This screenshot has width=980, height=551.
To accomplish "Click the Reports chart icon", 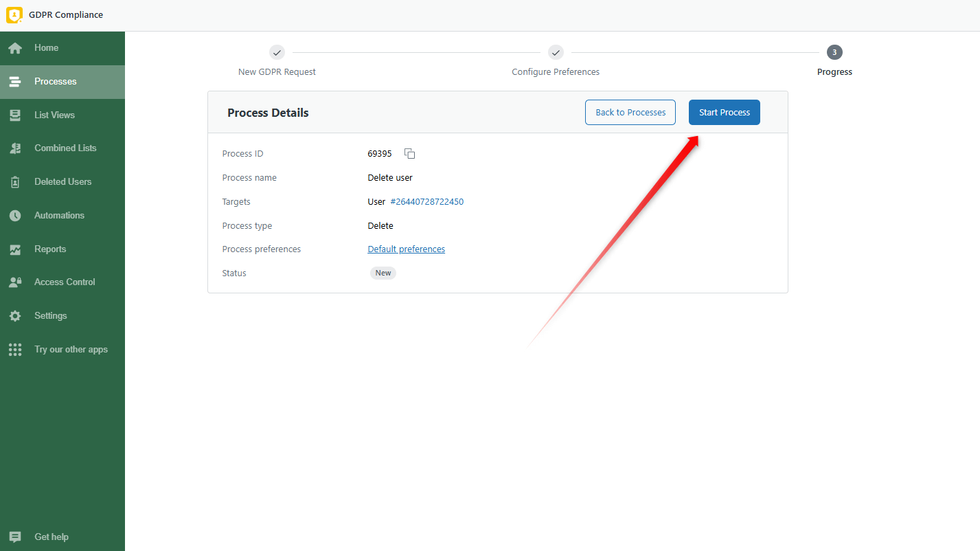I will pyautogui.click(x=15, y=249).
